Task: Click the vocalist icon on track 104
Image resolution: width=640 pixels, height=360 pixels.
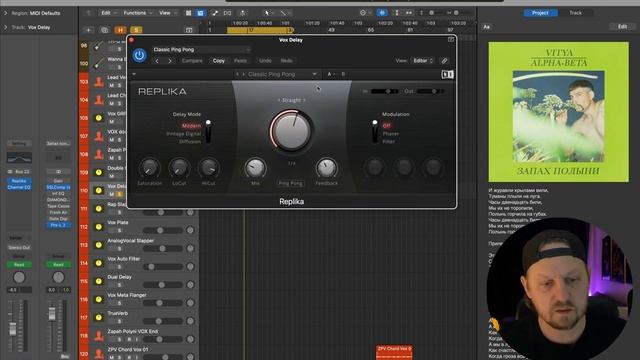Action: click(x=98, y=100)
